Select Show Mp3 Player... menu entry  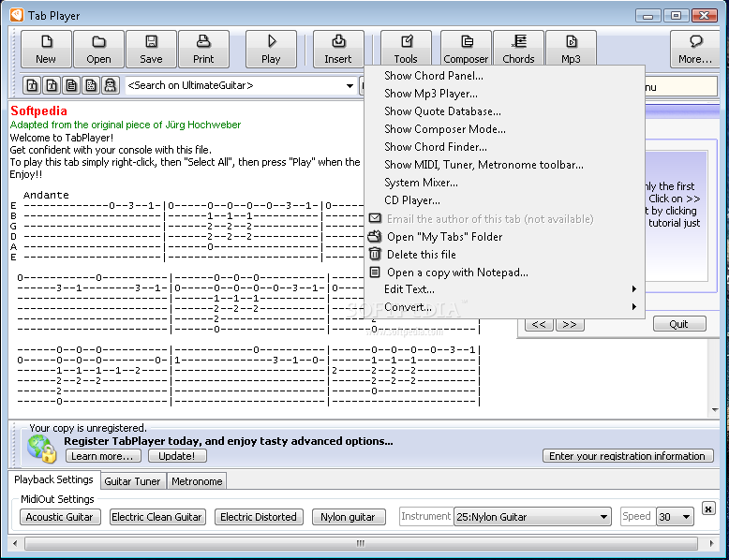click(x=504, y=94)
